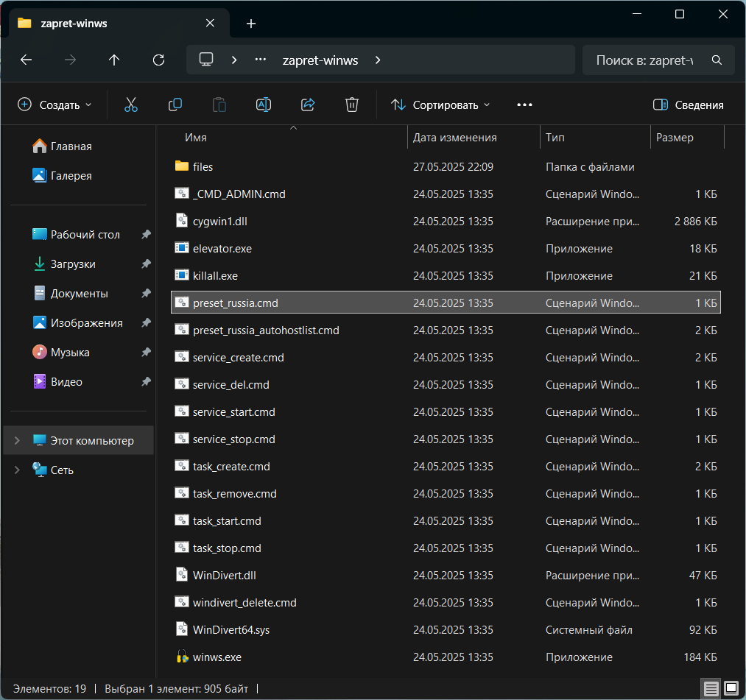The width and height of the screenshot is (746, 700).
Task: Expand the Этот компьютер tree node
Action: point(18,441)
